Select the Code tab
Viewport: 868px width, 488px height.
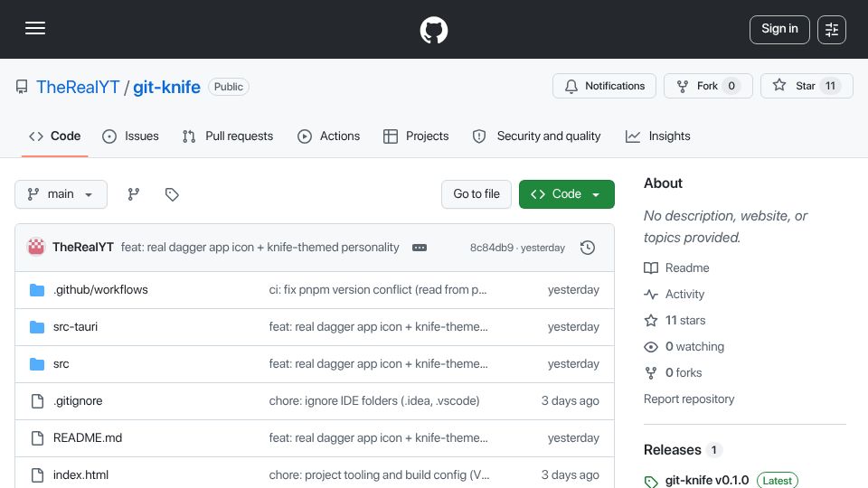click(x=55, y=136)
